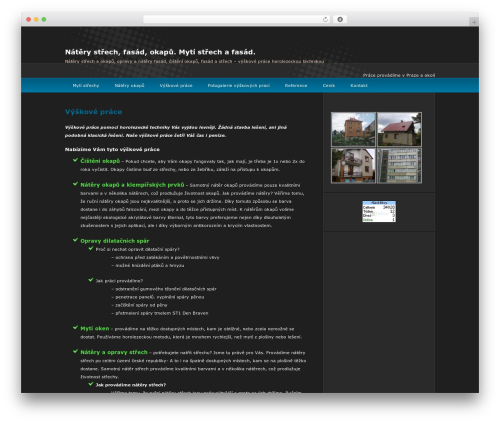Viewport: 500px width, 423px height.
Task: Close the browser window with red button
Action: point(29,19)
